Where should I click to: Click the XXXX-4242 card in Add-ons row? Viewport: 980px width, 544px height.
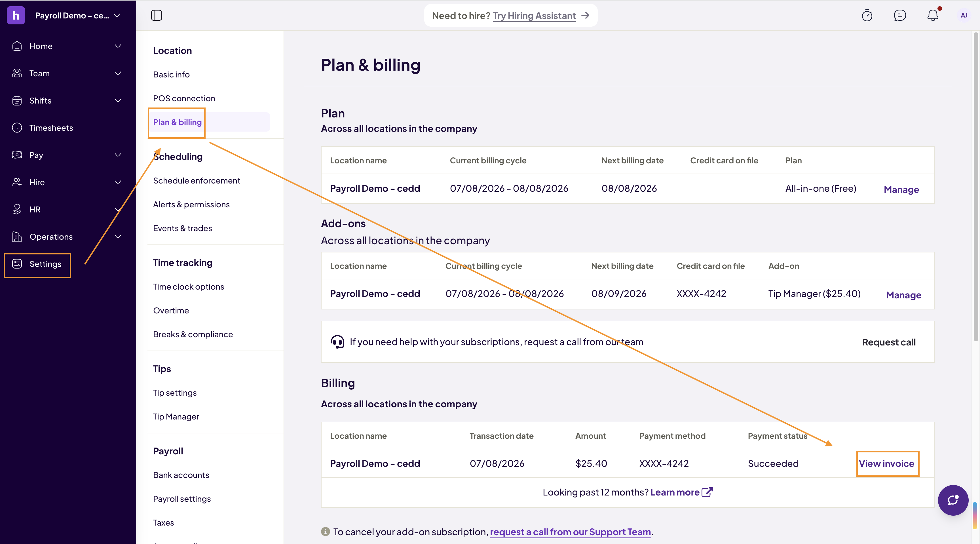701,294
